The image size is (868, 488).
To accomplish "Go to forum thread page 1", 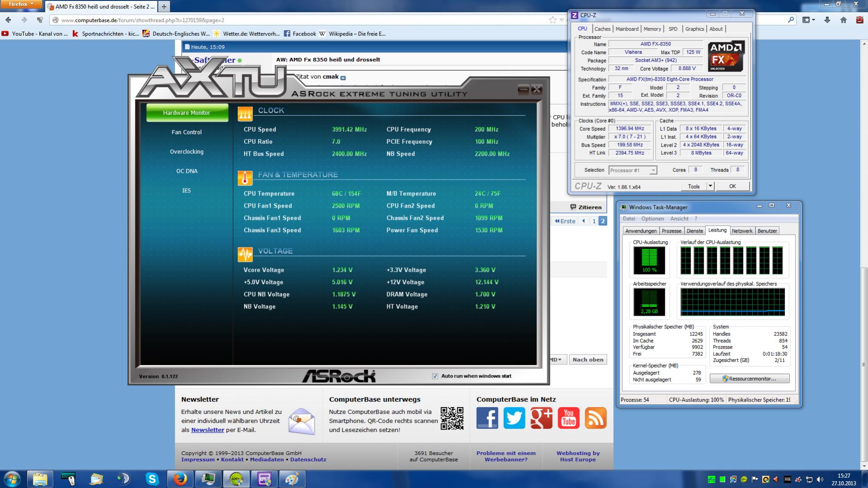I will [x=594, y=221].
